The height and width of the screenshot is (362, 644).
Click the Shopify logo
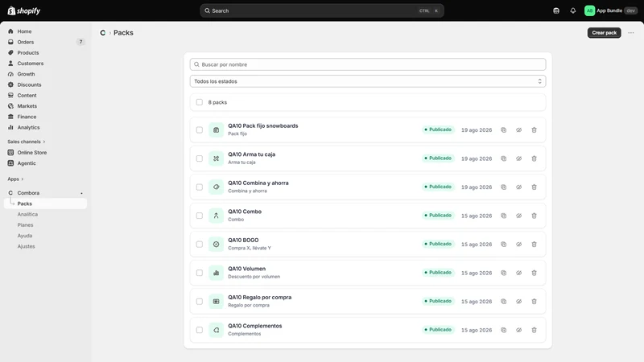pos(24,10)
